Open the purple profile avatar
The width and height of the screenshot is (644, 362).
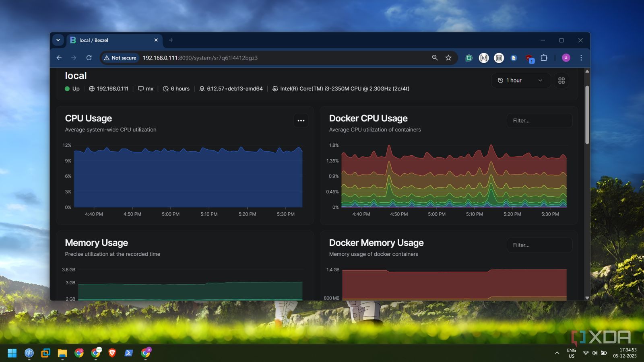(x=566, y=58)
